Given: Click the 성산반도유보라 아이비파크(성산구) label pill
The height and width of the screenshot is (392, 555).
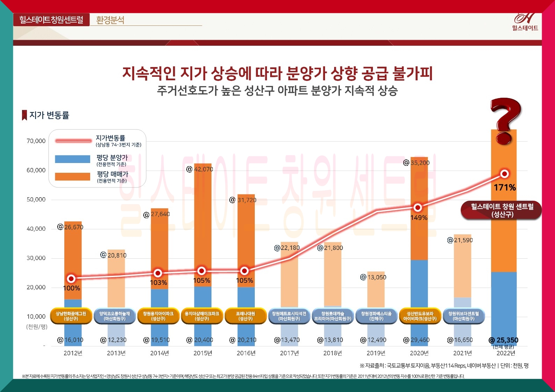Looking at the screenshot, I should (420, 316).
